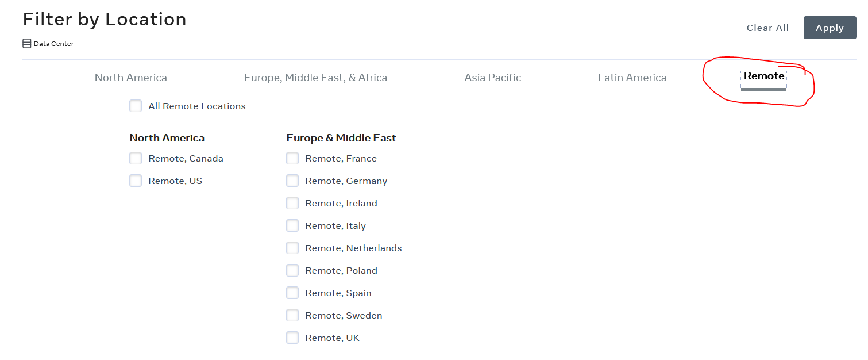Image resolution: width=868 pixels, height=360 pixels.
Task: Select Remote, US checkbox
Action: 136,180
